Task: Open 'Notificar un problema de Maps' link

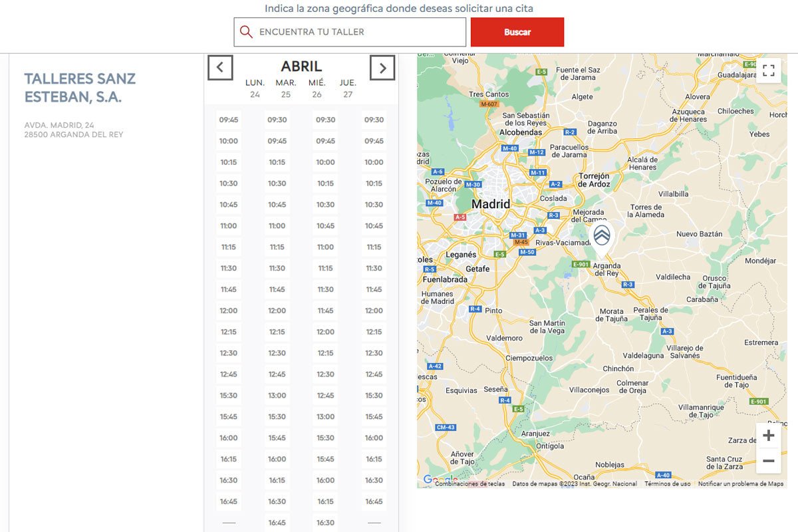Action: [741, 484]
